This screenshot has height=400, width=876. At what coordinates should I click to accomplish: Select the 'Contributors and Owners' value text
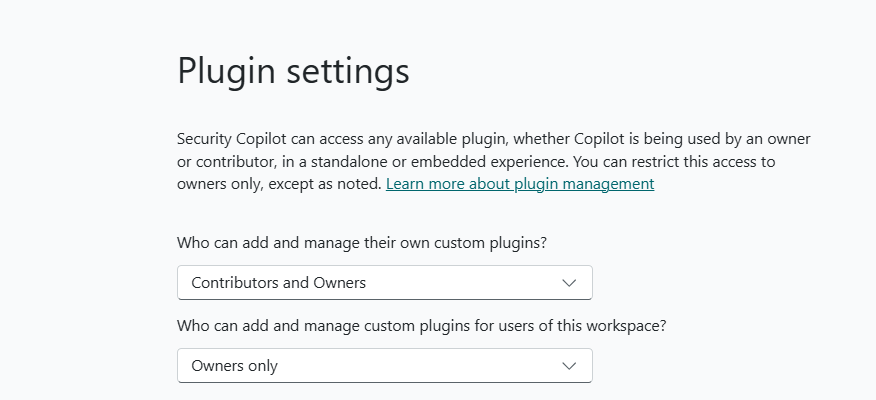click(x=279, y=283)
